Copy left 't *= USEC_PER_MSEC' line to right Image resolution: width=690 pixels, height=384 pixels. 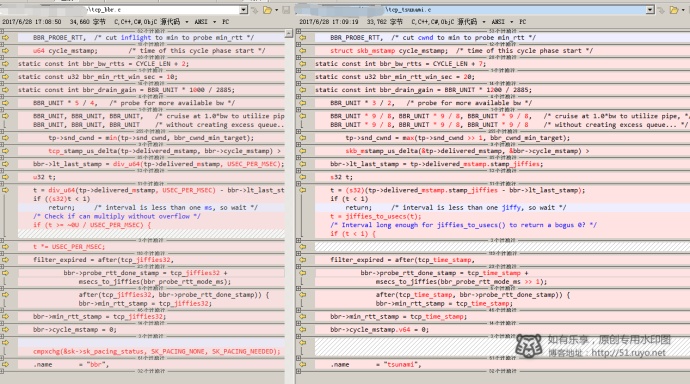click(5, 247)
